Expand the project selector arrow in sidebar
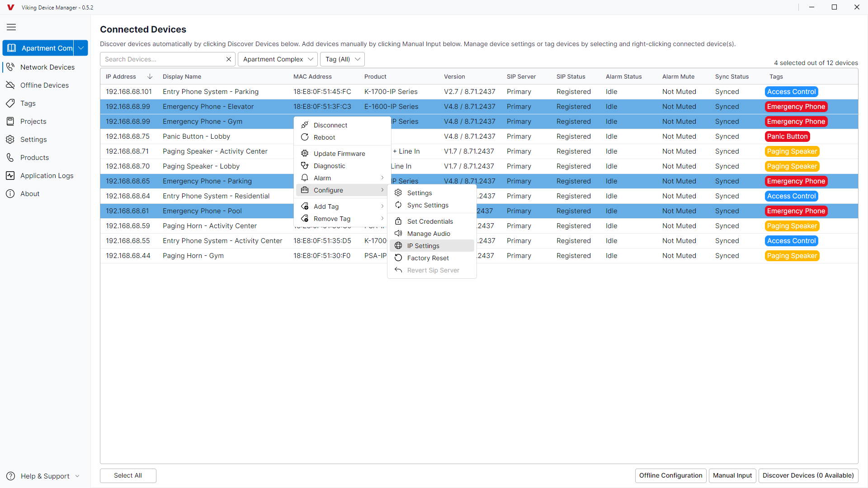This screenshot has height=488, width=868. click(x=81, y=48)
